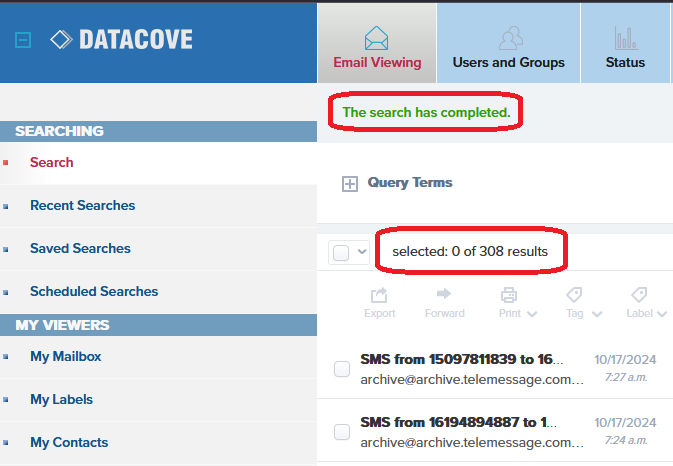This screenshot has height=466, width=673.
Task: Toggle the select-all results checkbox
Action: [341, 252]
